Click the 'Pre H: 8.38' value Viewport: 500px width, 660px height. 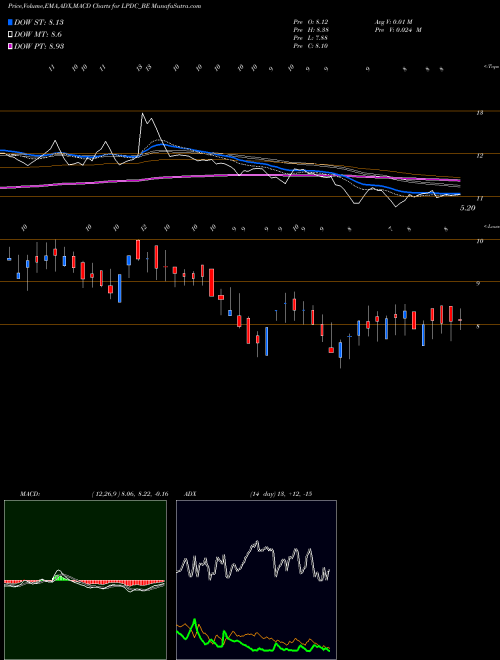pos(311,30)
